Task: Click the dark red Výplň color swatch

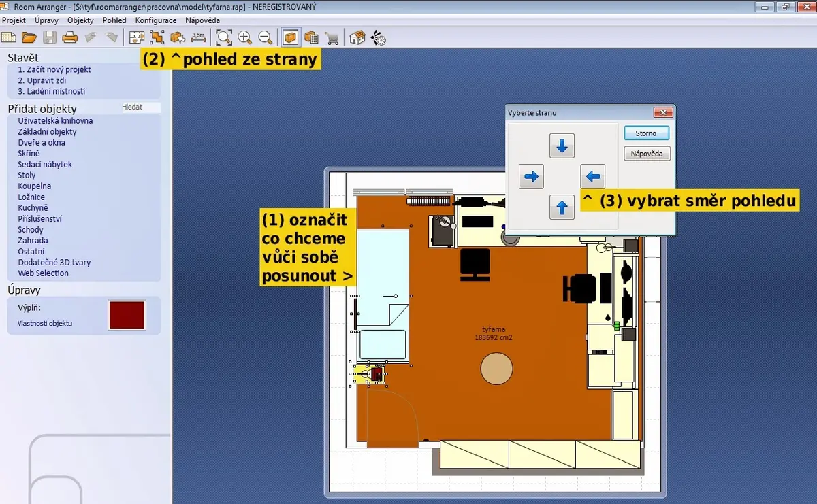Action: tap(127, 315)
